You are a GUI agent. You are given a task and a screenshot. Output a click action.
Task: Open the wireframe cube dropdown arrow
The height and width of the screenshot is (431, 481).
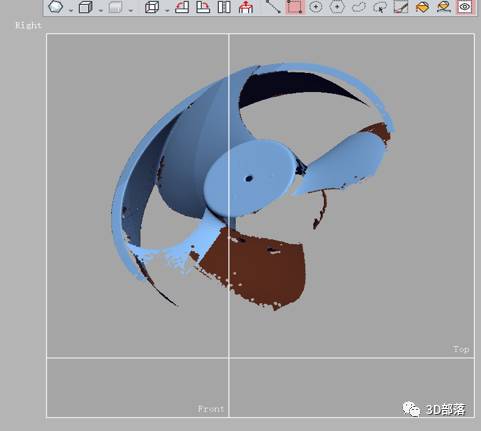pyautogui.click(x=167, y=10)
